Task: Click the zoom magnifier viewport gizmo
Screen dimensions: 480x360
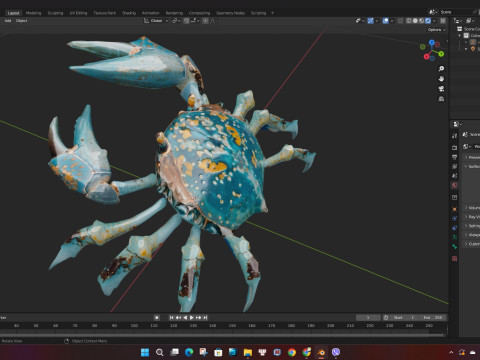Action: coord(441,69)
